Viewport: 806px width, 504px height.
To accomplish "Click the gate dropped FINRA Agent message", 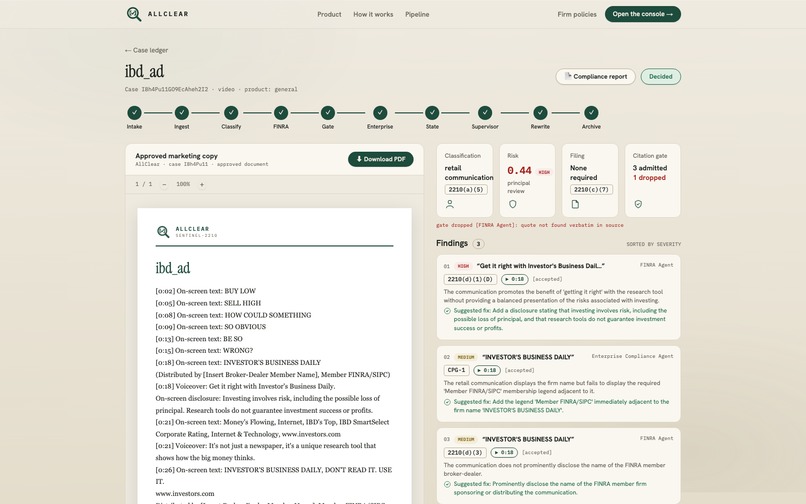I will coord(529,225).
